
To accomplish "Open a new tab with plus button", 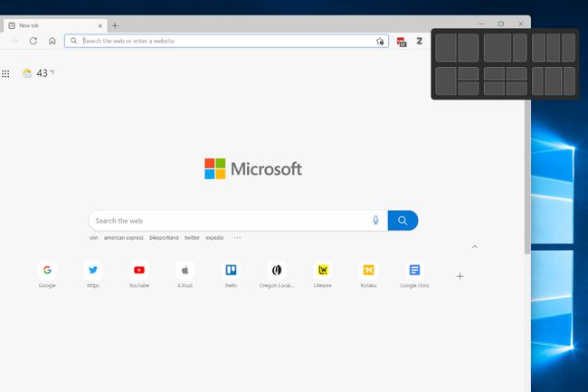I will pyautogui.click(x=115, y=25).
